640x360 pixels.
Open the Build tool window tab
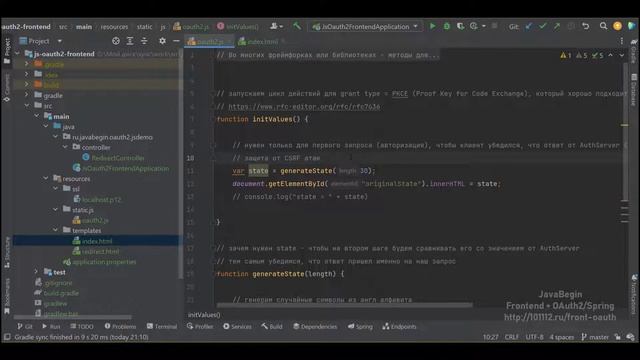click(x=272, y=327)
